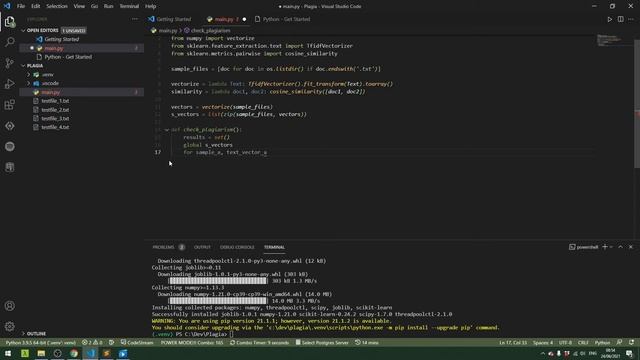Split the editor to the right
Image resolution: width=640 pixels, height=360 pixels.
point(620,19)
